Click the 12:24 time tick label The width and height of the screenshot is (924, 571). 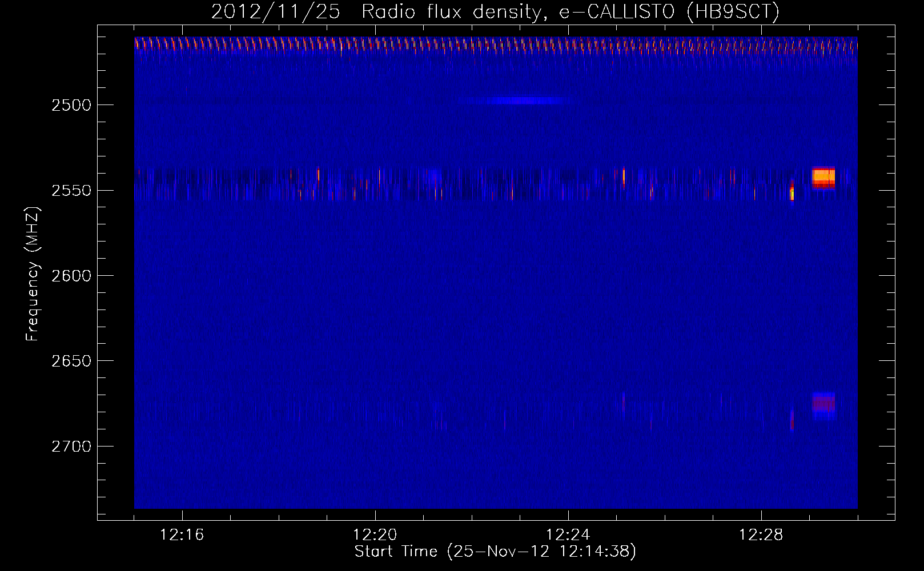point(568,535)
